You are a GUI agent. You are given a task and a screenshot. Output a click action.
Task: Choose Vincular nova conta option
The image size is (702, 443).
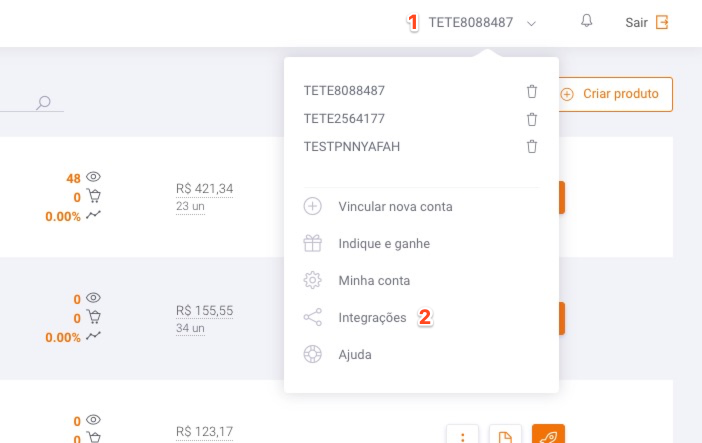tap(395, 206)
